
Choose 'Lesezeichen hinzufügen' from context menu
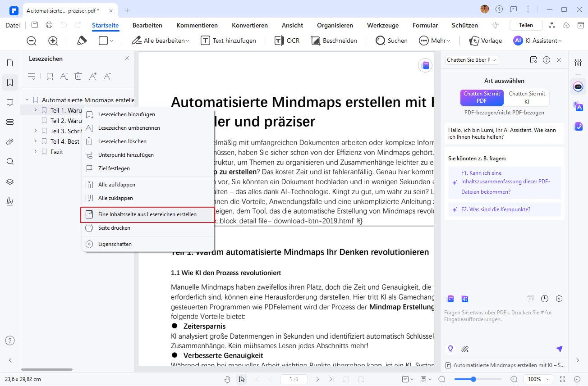tap(148, 114)
